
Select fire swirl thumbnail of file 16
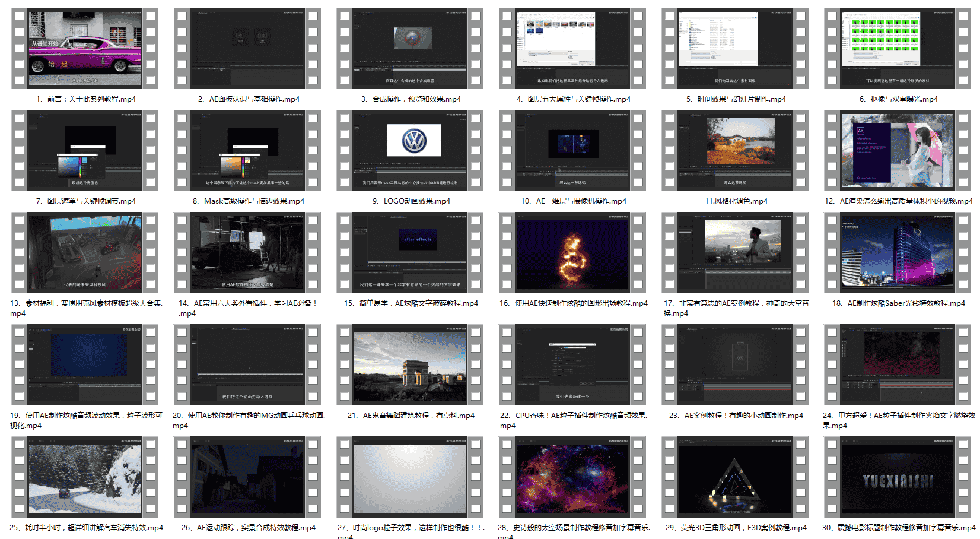point(572,253)
